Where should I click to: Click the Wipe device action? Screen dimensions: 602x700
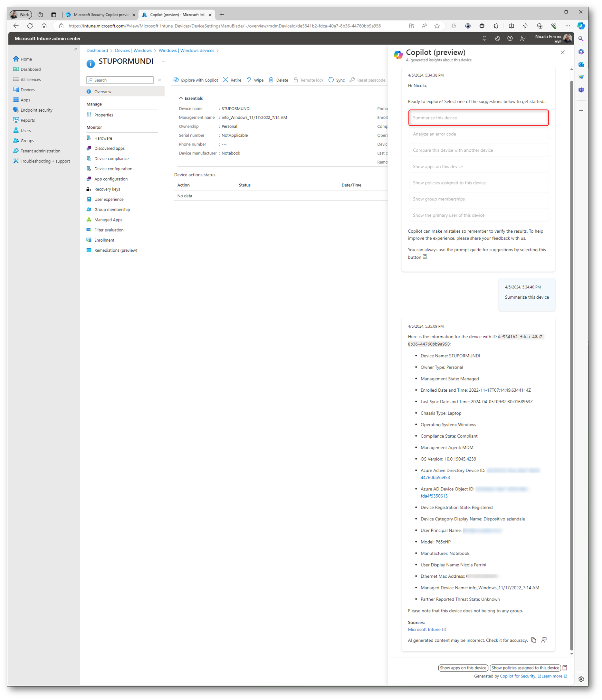(x=255, y=80)
